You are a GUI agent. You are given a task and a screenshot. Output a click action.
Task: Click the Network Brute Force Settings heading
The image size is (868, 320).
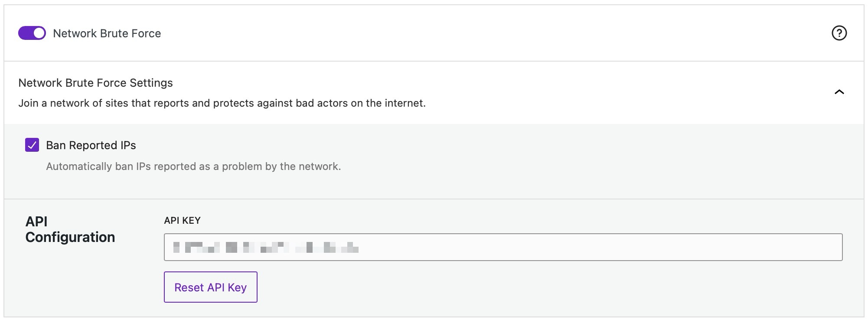coord(95,83)
